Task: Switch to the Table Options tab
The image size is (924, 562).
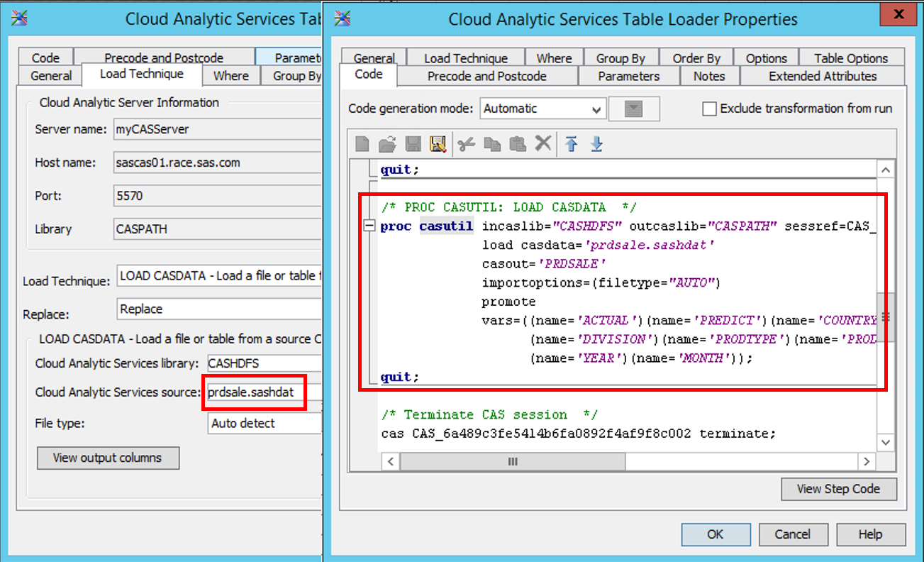Action: pos(852,57)
